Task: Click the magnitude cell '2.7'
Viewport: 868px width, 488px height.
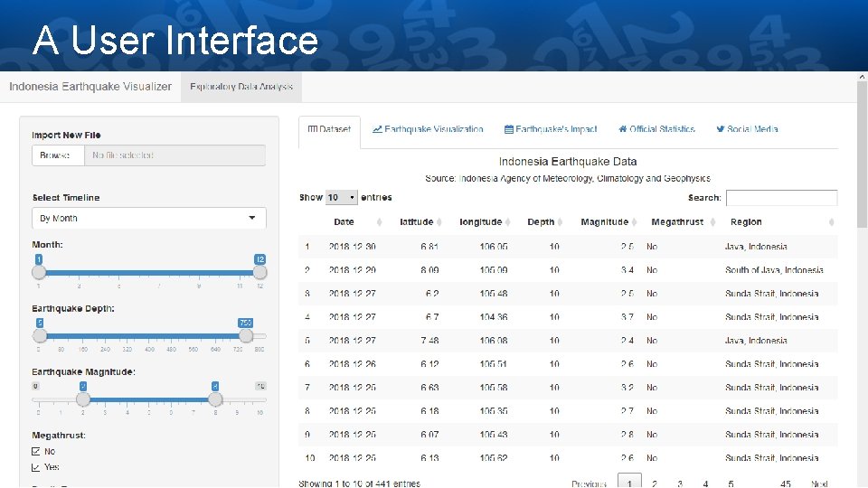Action: pos(627,411)
